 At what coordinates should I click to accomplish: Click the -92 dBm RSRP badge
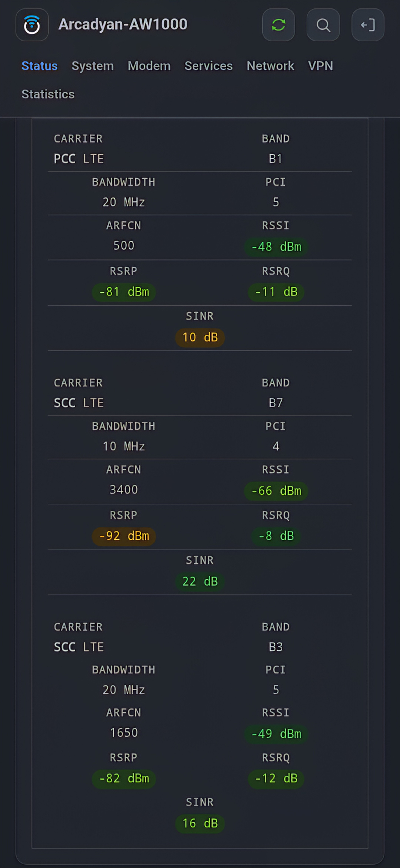tap(124, 536)
